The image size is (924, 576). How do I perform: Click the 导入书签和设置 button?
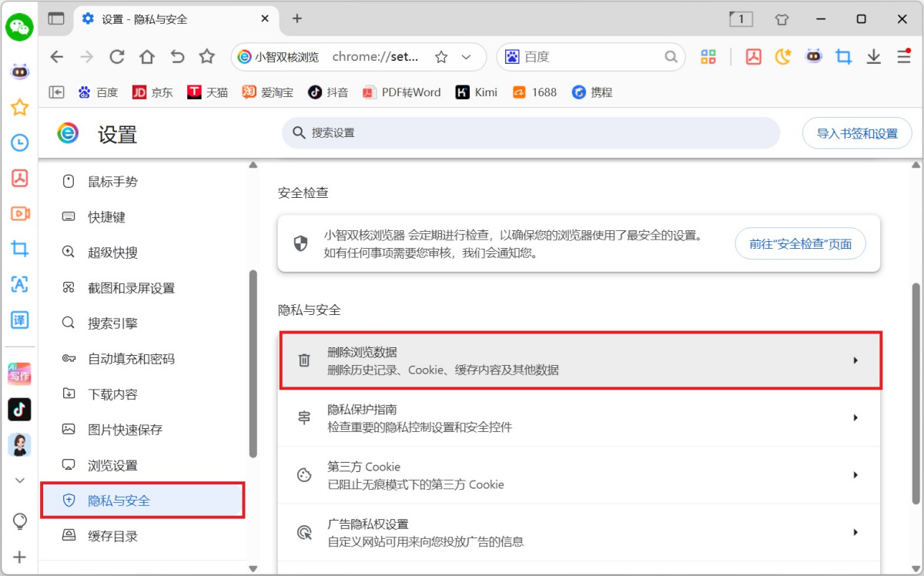(856, 132)
